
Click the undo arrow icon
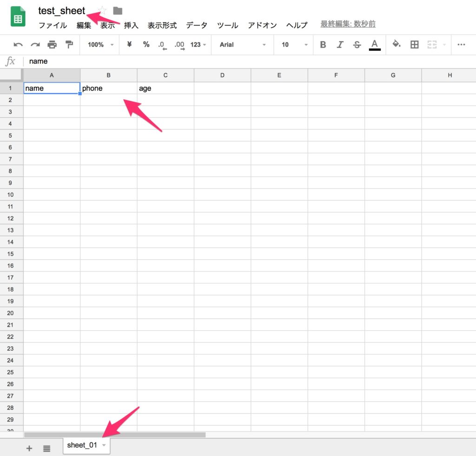pyautogui.click(x=18, y=45)
